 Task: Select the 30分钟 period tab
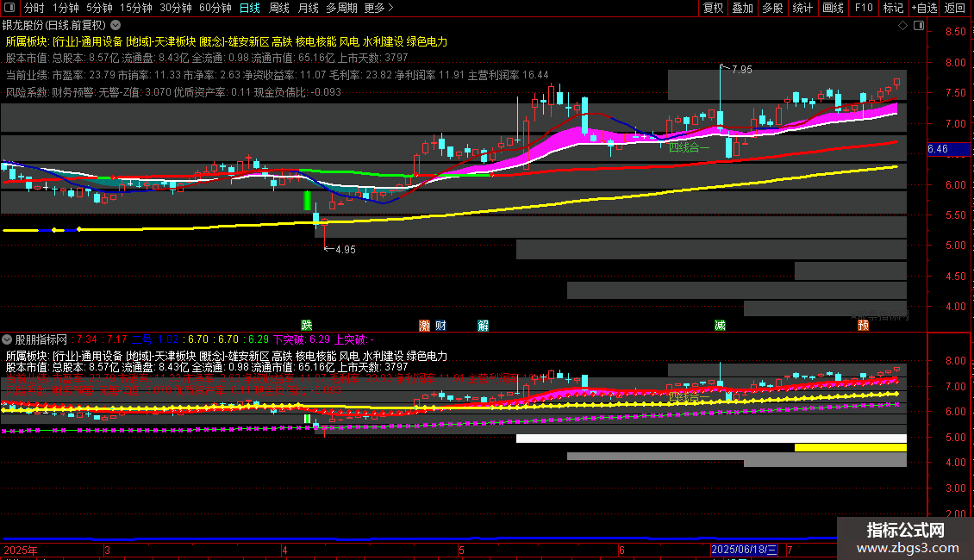pyautogui.click(x=176, y=8)
